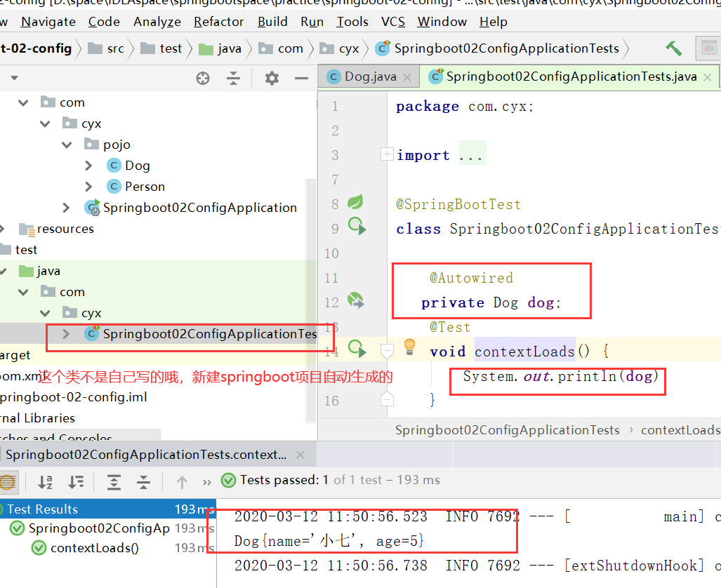Click the "Tests passed: 1" status text

[284, 480]
